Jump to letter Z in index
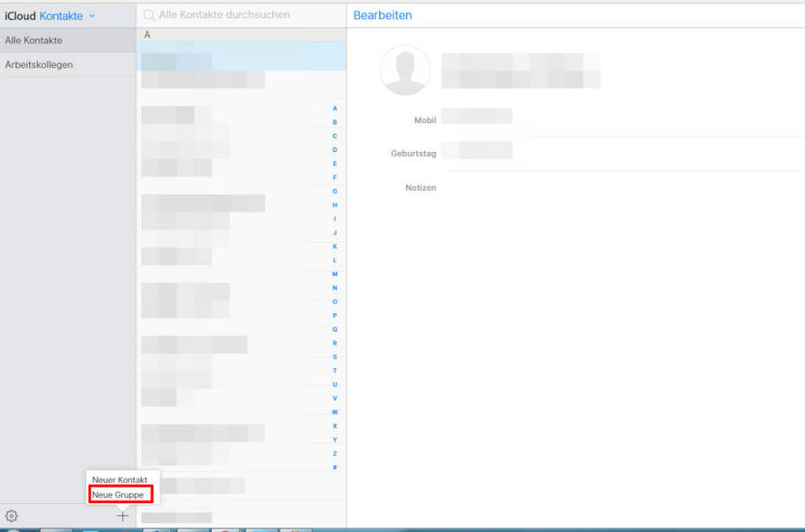The image size is (805, 532). [x=334, y=454]
